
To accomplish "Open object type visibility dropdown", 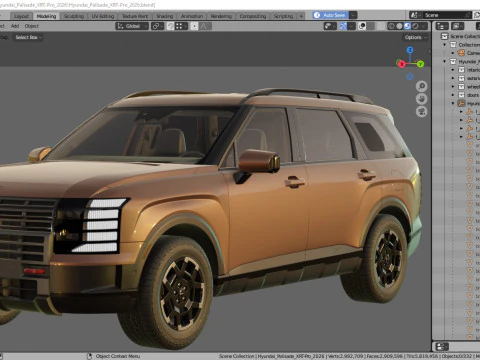I will tap(330, 26).
